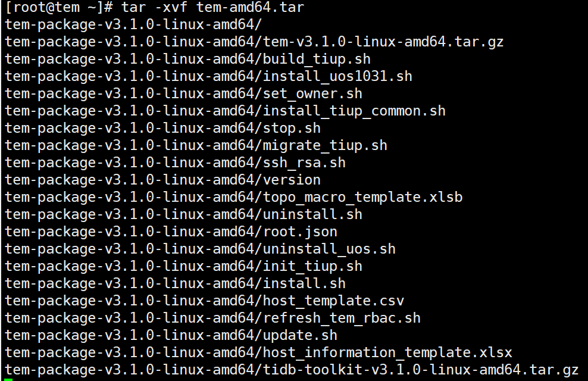The height and width of the screenshot is (381, 588).
Task: Click the version file output line
Action: point(162,180)
